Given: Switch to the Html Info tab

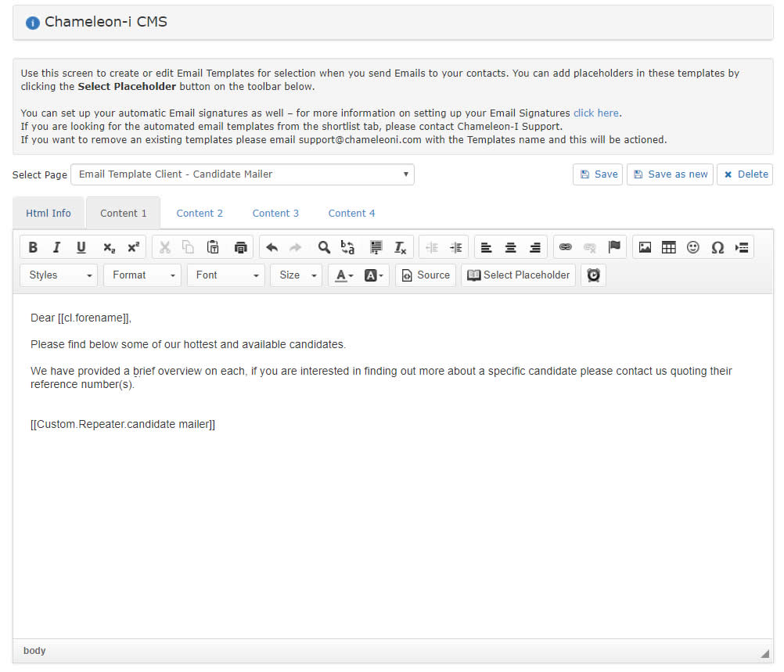Looking at the screenshot, I should click(x=49, y=213).
